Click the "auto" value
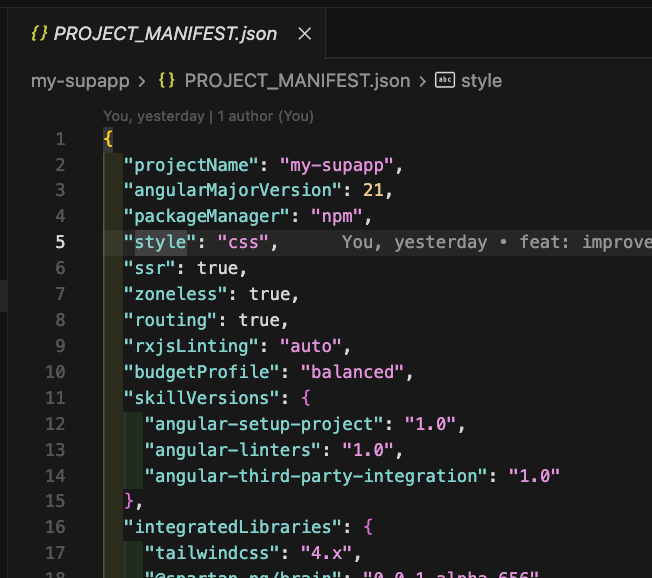 311,346
